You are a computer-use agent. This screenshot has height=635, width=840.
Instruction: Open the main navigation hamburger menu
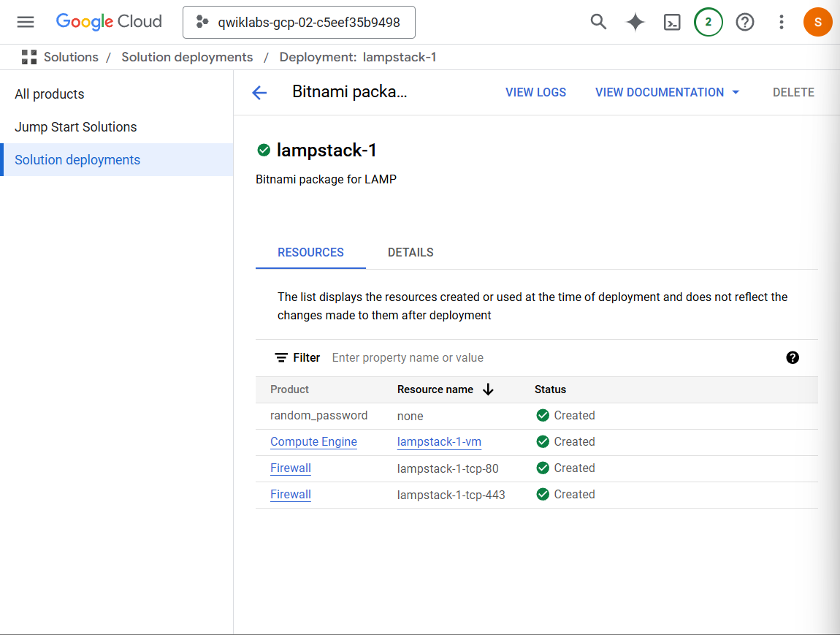tap(25, 22)
